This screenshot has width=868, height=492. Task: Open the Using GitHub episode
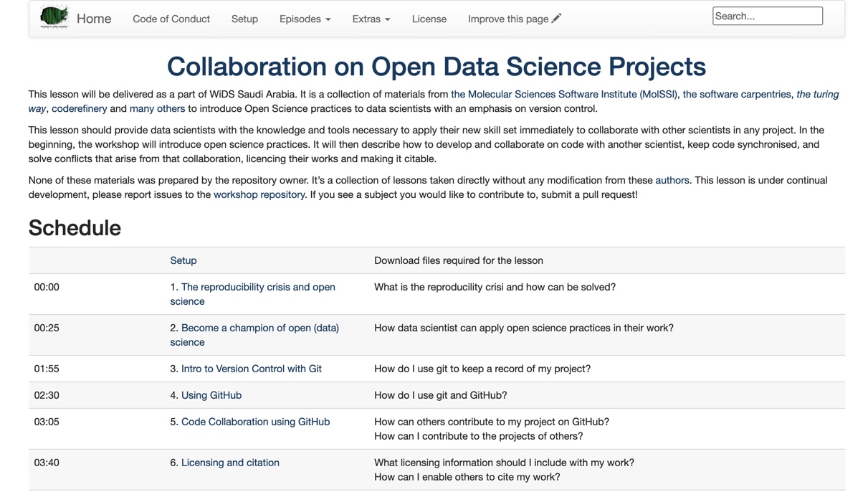pyautogui.click(x=211, y=395)
